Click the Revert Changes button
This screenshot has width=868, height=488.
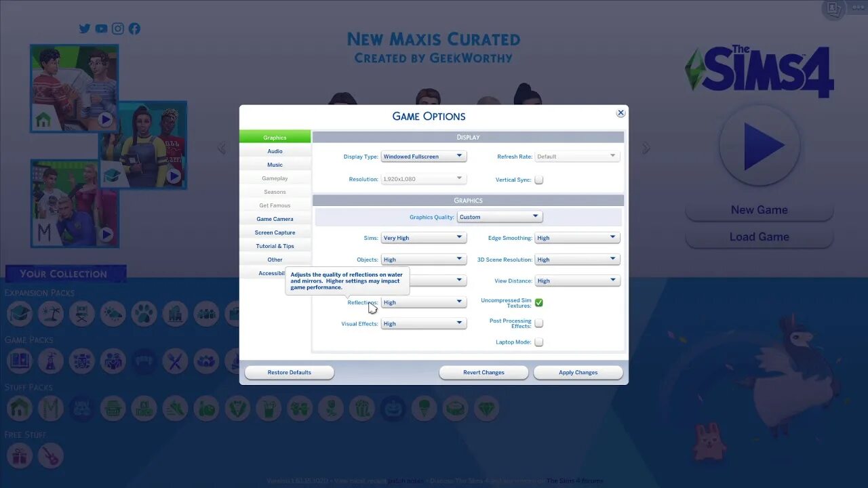484,372
